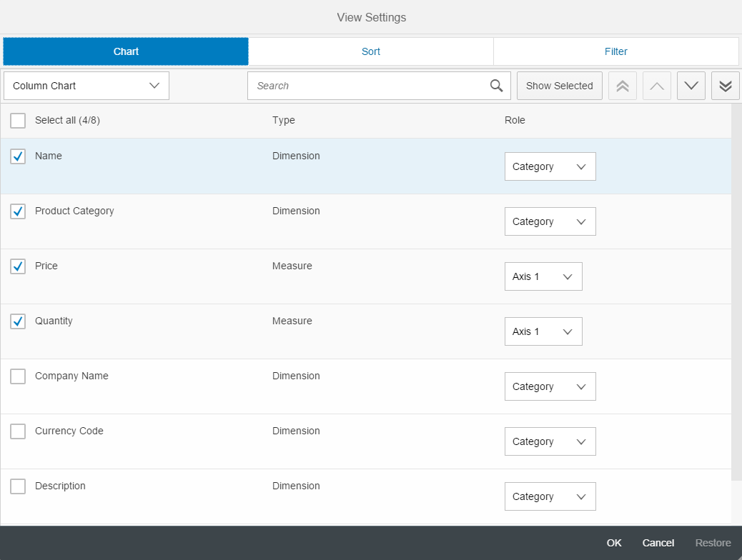Focus the Search input field
The image size is (742, 560).
coord(368,86)
